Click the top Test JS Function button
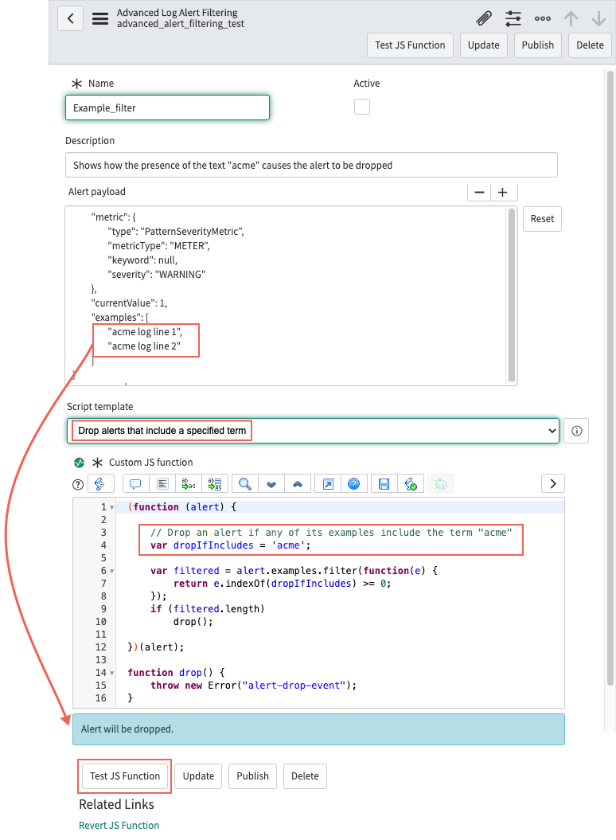 pos(411,45)
